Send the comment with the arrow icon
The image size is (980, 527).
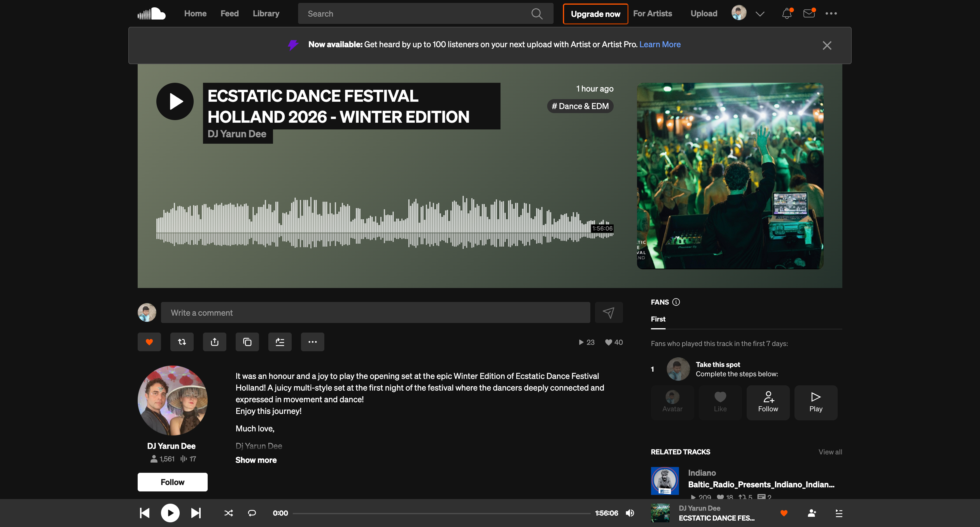point(608,312)
